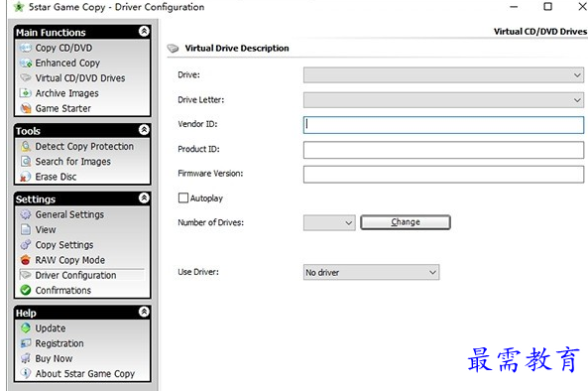Enable the Autoplay checkbox
The width and height of the screenshot is (588, 391).
point(183,197)
